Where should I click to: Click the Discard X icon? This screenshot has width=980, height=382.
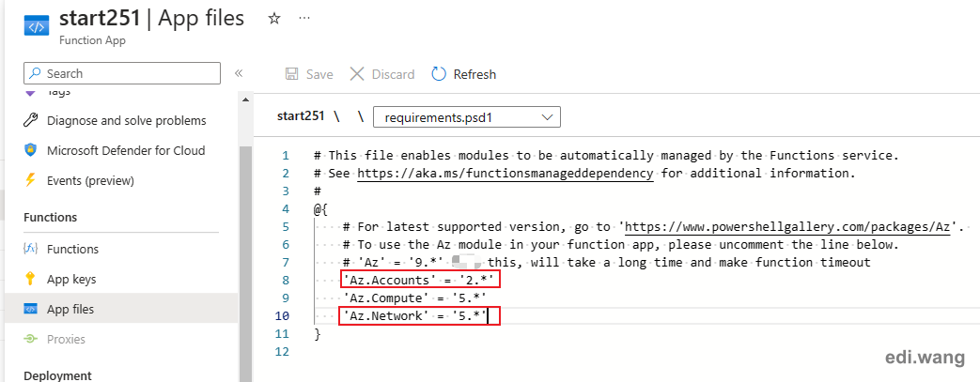point(357,74)
